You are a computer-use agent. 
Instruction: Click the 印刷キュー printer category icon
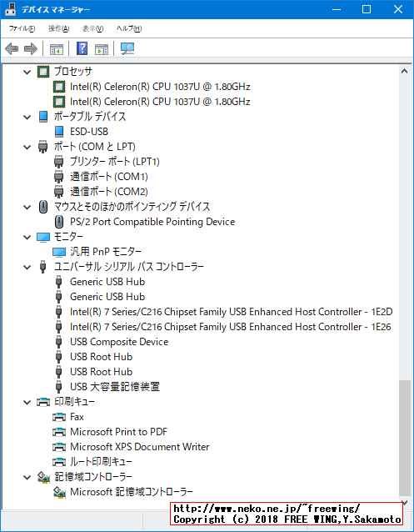pyautogui.click(x=43, y=402)
